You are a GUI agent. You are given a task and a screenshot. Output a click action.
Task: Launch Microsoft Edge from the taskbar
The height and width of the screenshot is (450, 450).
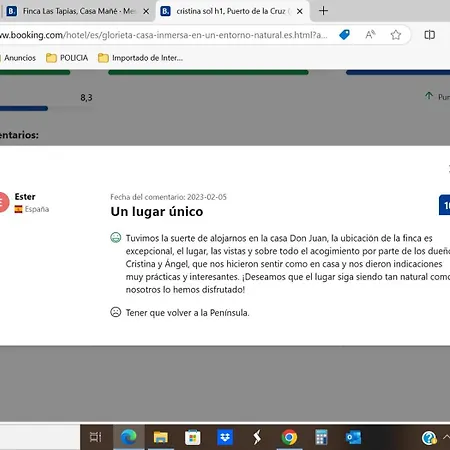(x=129, y=437)
